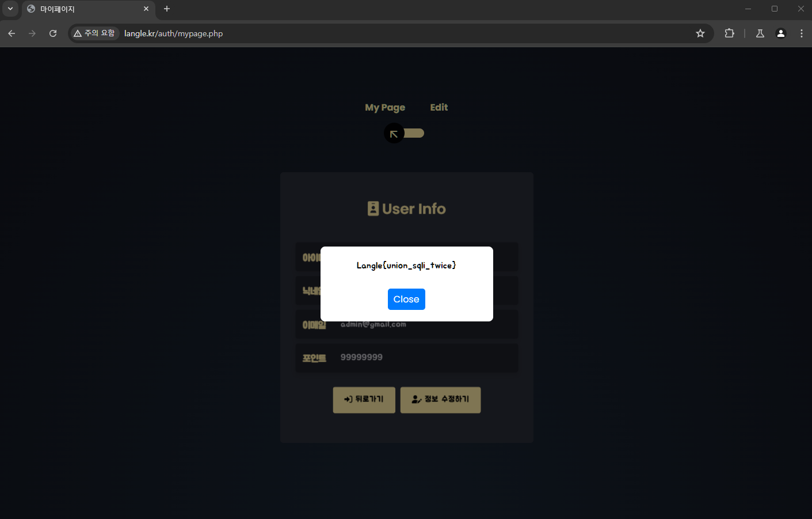This screenshot has width=812, height=519.
Task: Bookmark this page with the star icon
Action: [700, 33]
